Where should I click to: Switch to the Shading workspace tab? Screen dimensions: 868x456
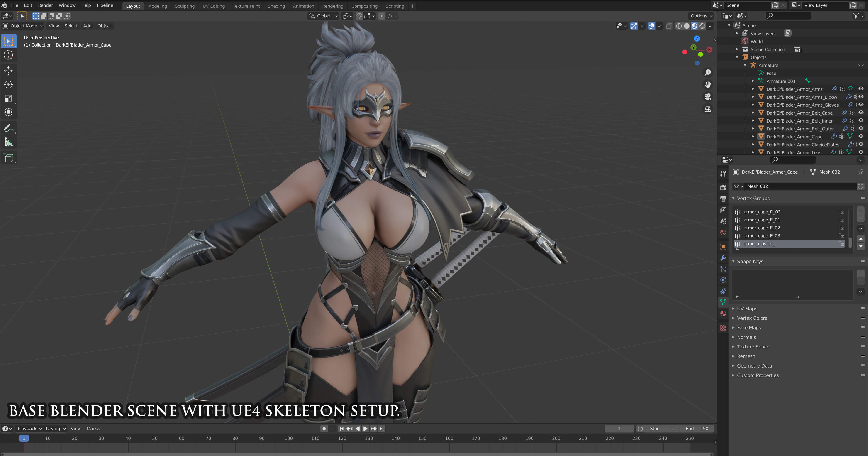point(276,6)
